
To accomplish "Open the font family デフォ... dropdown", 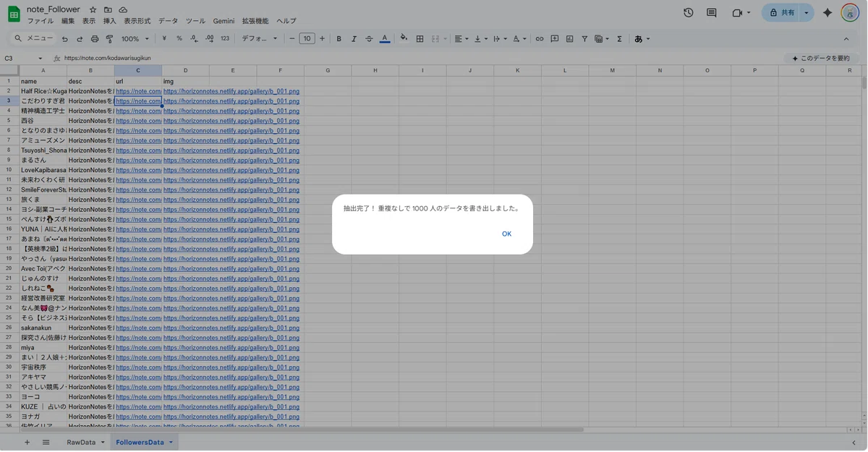I will (260, 39).
